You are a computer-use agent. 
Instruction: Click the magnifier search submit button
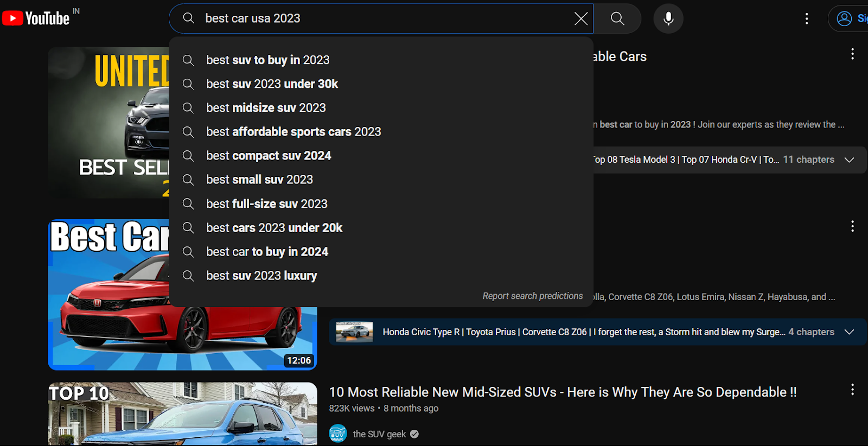(617, 18)
